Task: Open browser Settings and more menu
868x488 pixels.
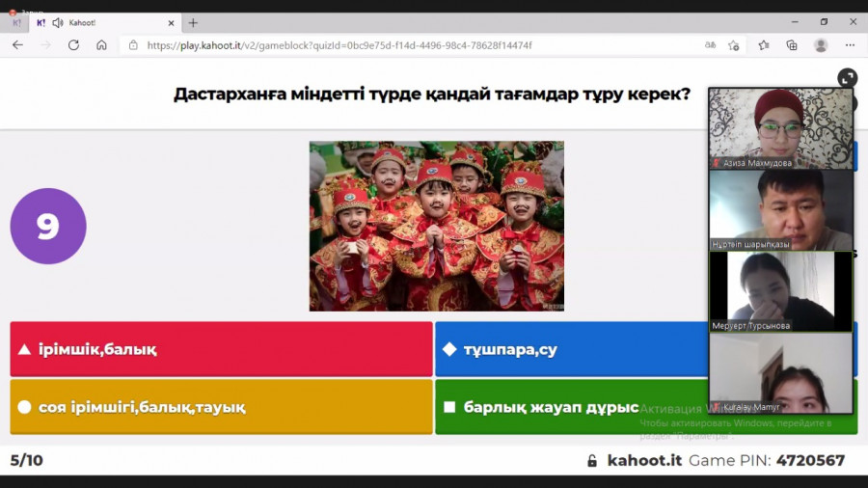Action: (x=850, y=45)
